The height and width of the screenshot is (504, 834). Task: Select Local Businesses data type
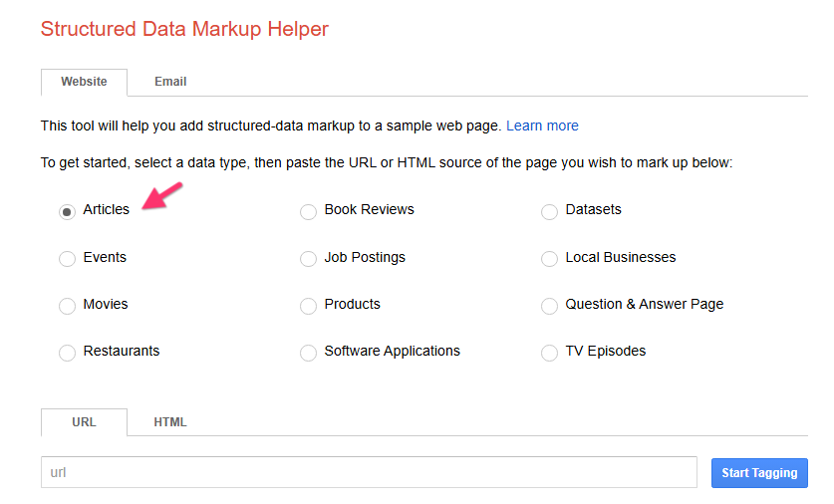pyautogui.click(x=549, y=259)
